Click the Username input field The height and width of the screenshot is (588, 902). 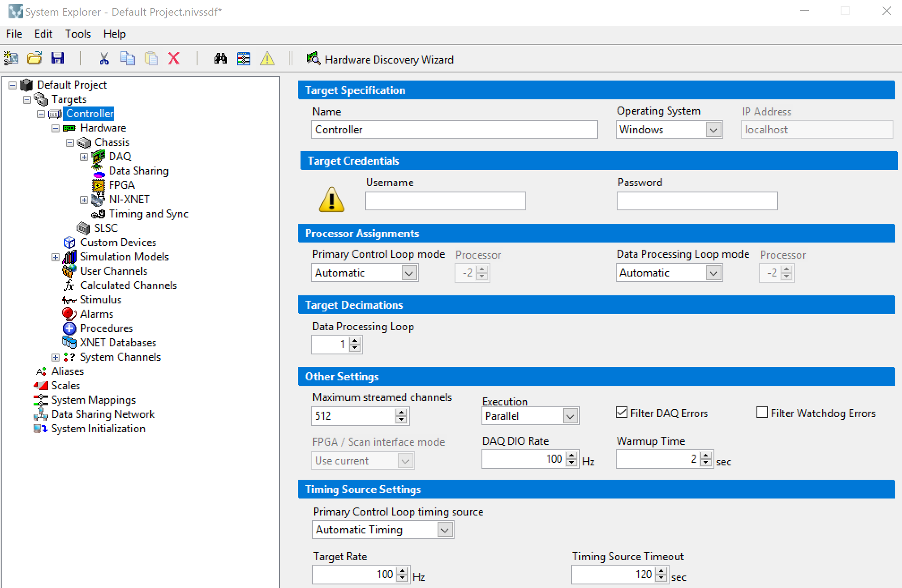coord(445,201)
